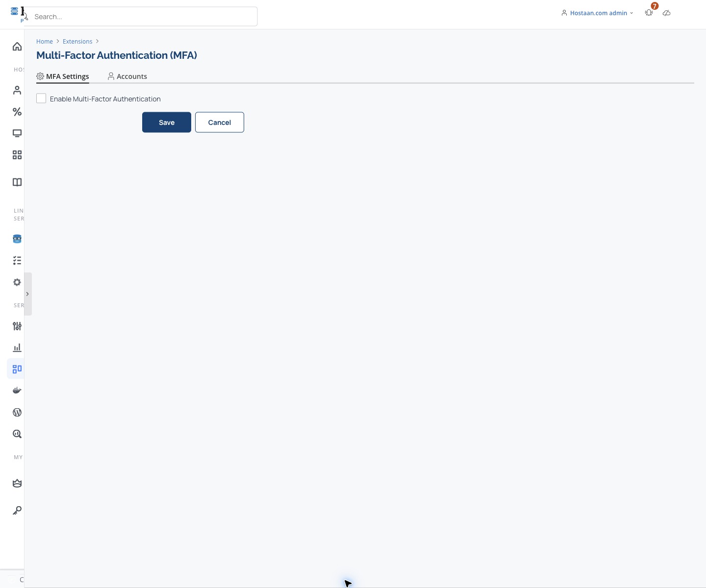706x588 pixels.
Task: Open the crown icon in the sidebar
Action: 17,483
